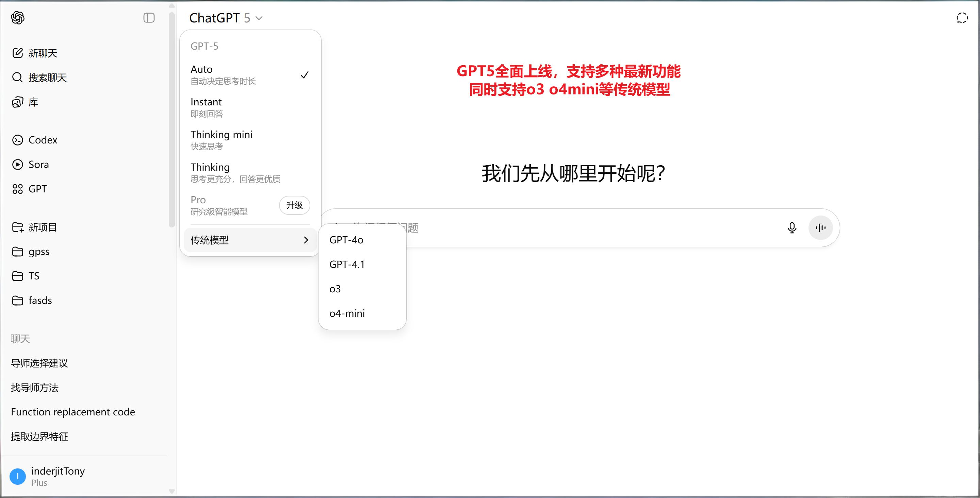Viewport: 980px width, 498px height.
Task: Toggle temporary chat icon at top right
Action: coord(961,18)
